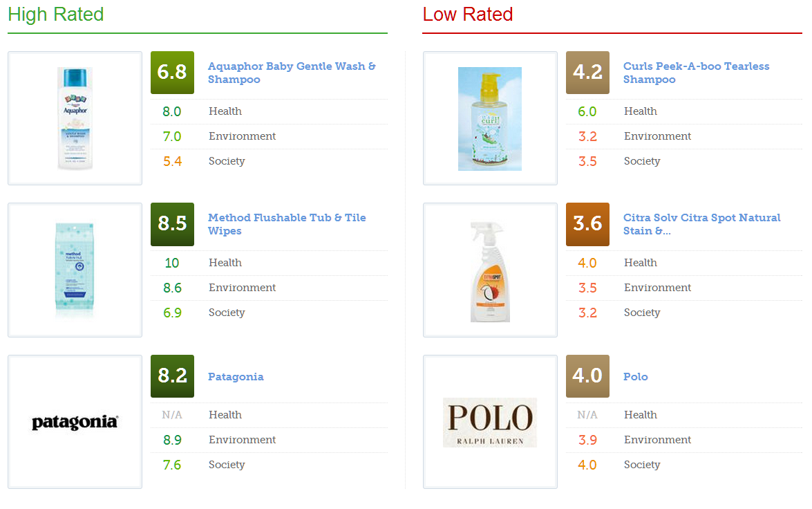812x509 pixels.
Task: Click the Health label under Polo
Action: [641, 415]
